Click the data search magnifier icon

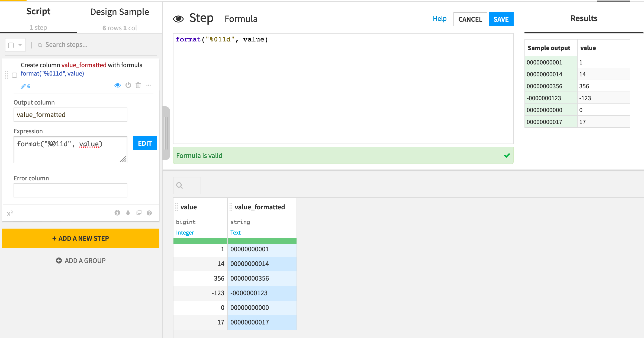(x=179, y=186)
